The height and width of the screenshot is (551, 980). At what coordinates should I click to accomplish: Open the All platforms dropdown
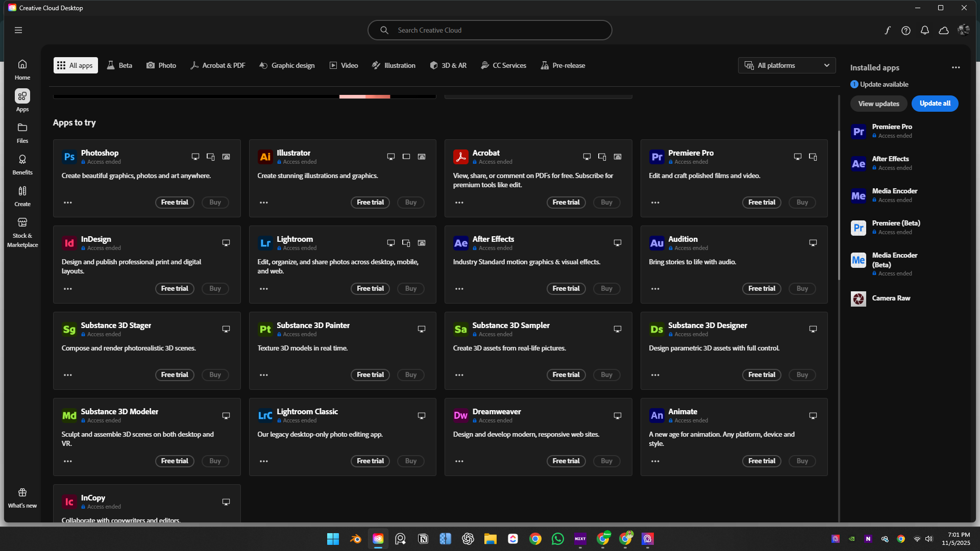(787, 65)
